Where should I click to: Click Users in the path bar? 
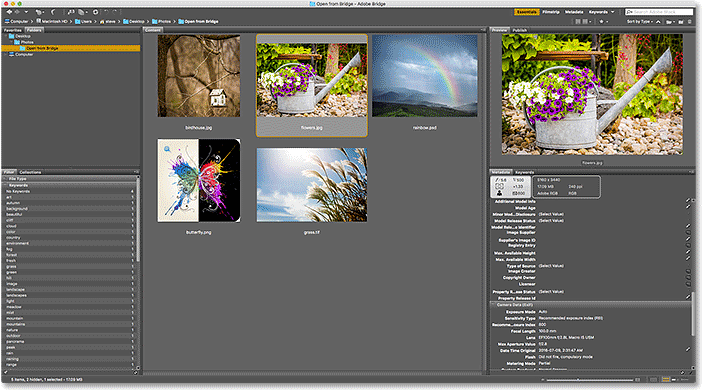pyautogui.click(x=83, y=21)
